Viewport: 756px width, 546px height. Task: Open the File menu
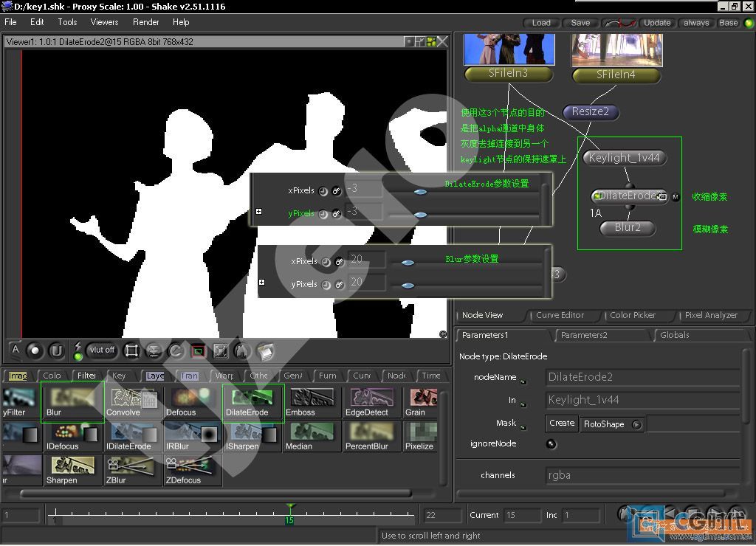tap(10, 22)
